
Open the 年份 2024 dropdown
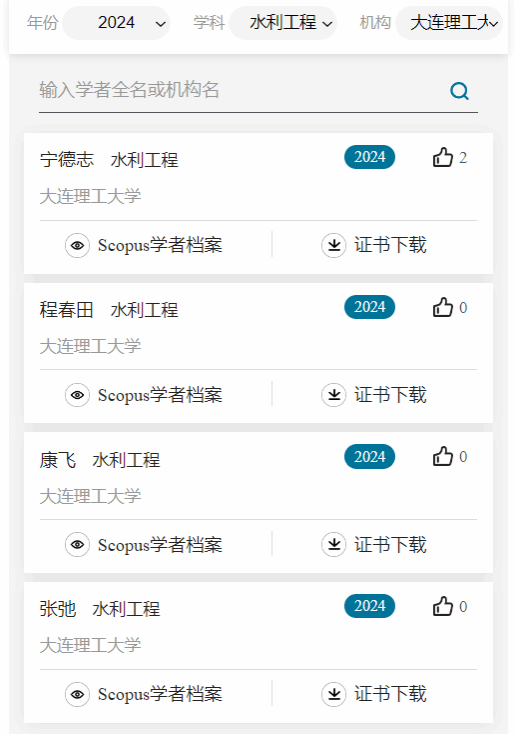117,22
